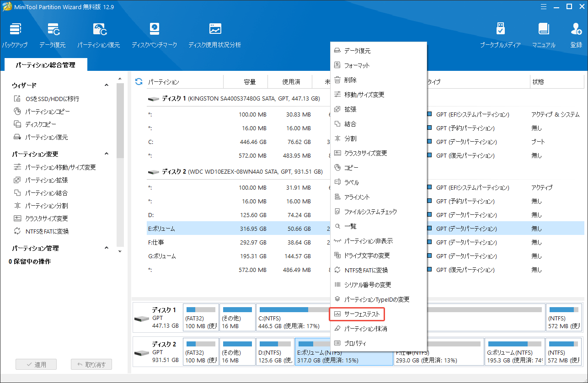This screenshot has height=383, width=588.
Task: Collapse the パーティション管理 section
Action: click(107, 248)
